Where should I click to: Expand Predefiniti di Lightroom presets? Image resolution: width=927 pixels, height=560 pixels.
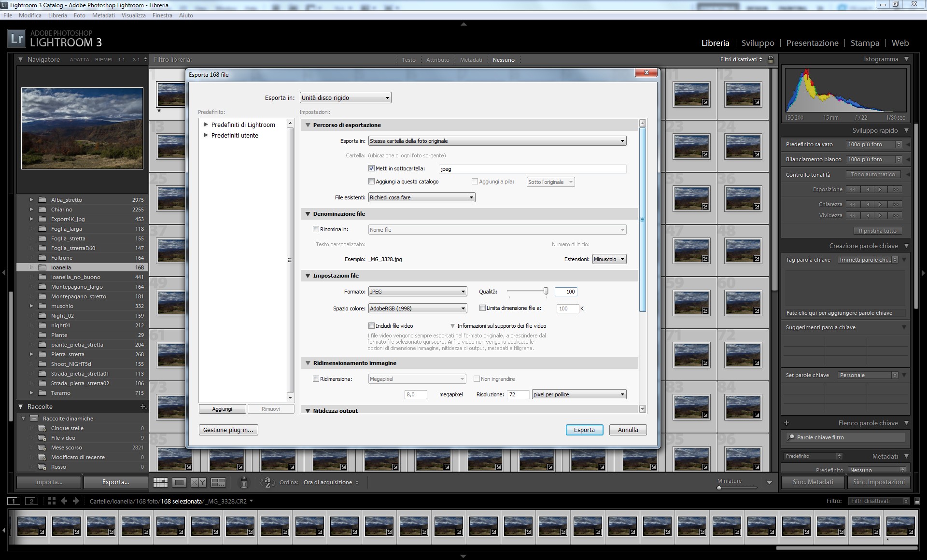point(206,125)
